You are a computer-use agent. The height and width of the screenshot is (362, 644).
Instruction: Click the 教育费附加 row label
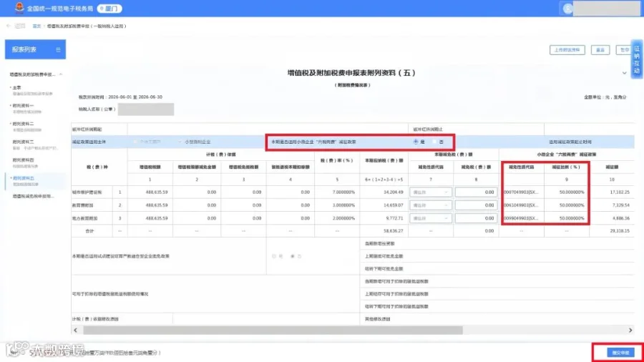[82, 205]
